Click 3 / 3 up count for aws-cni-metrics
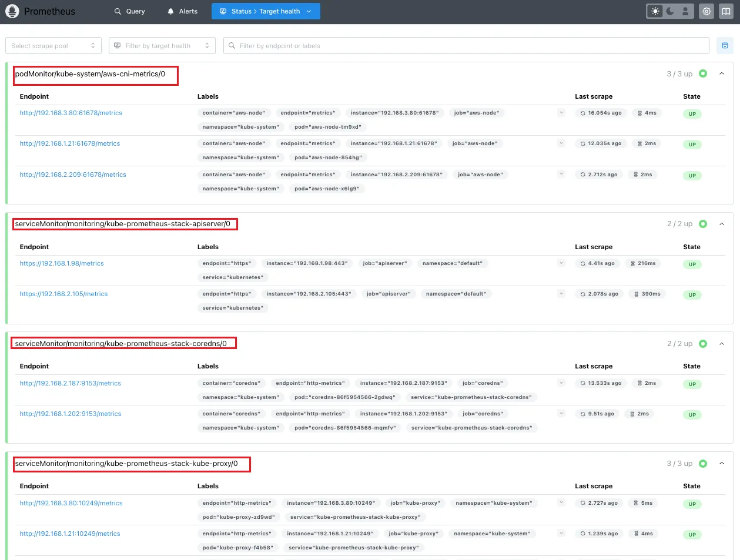This screenshot has height=560, width=740. point(679,74)
